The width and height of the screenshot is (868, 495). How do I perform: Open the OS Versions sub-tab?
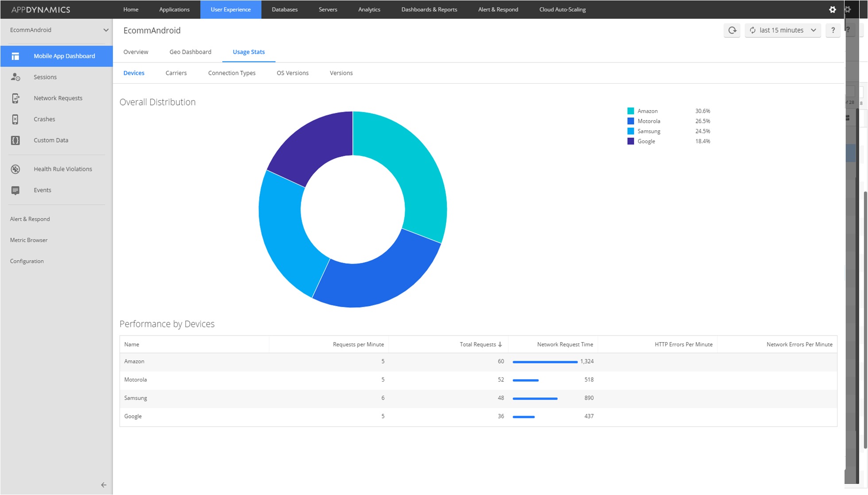click(x=292, y=73)
